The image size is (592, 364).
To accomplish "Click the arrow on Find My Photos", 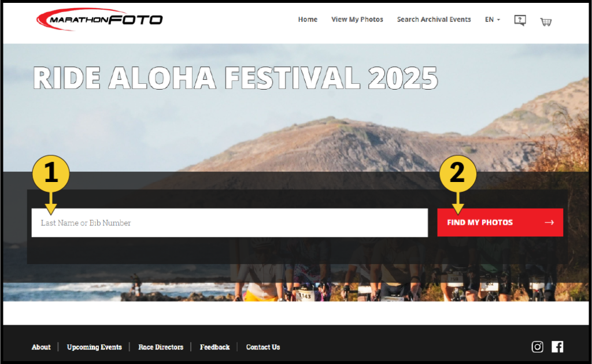I will pyautogui.click(x=549, y=222).
